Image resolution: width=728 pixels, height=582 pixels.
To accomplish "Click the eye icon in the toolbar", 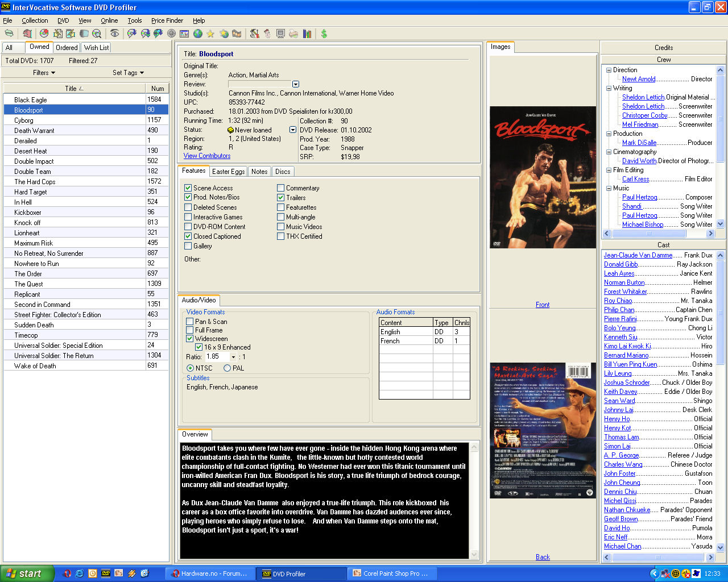I will 114,34.
